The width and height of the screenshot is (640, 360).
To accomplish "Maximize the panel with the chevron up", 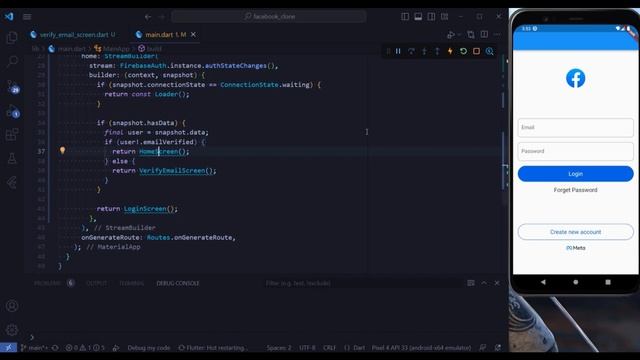I will (484, 283).
